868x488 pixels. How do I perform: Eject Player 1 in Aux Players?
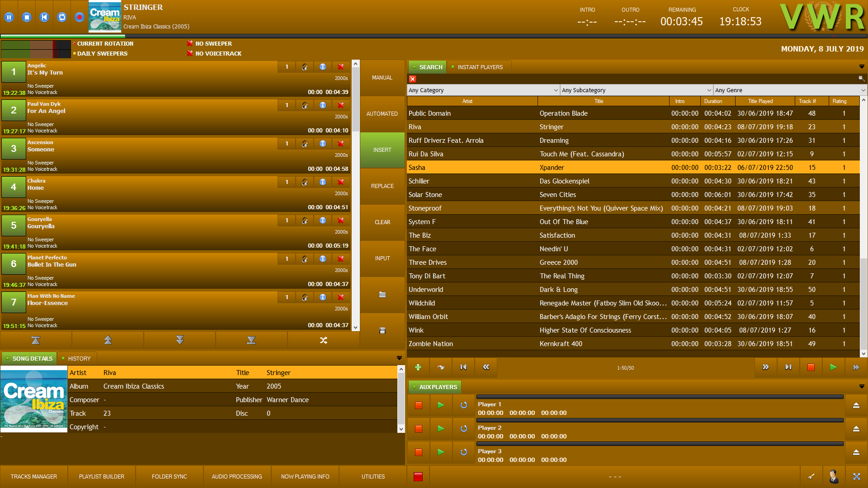(x=856, y=405)
